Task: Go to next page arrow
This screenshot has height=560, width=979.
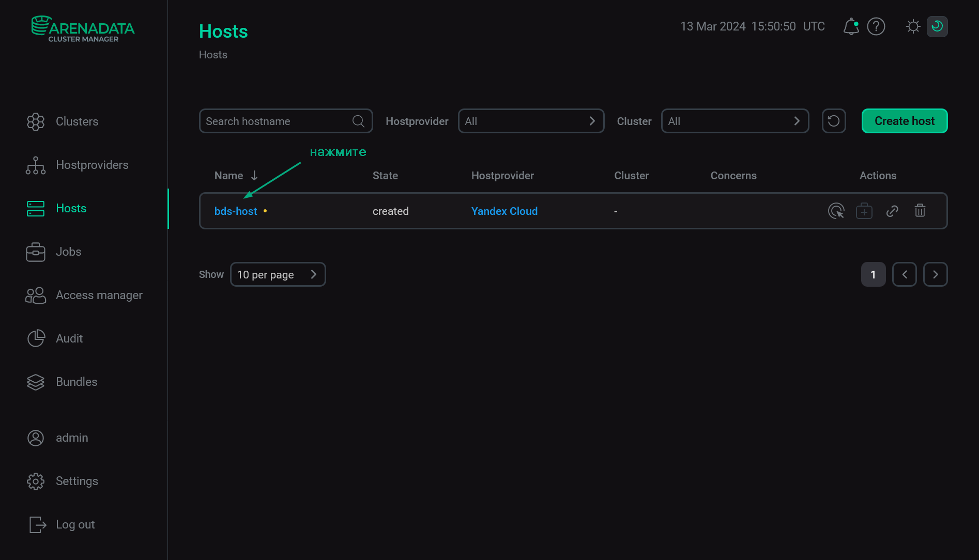Action: click(x=936, y=274)
